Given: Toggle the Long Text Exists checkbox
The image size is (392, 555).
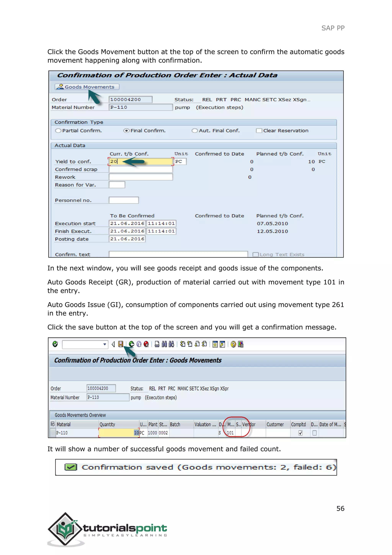Looking at the screenshot, I should [256, 255].
